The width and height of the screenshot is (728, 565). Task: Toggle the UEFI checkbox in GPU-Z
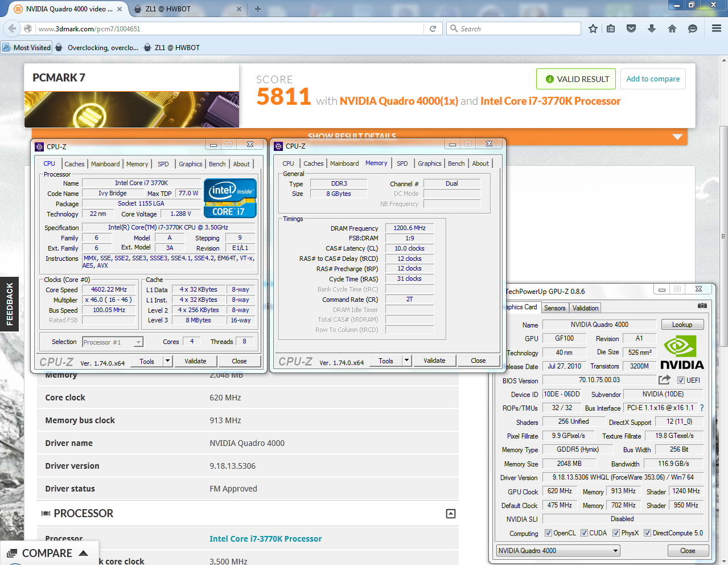click(681, 380)
